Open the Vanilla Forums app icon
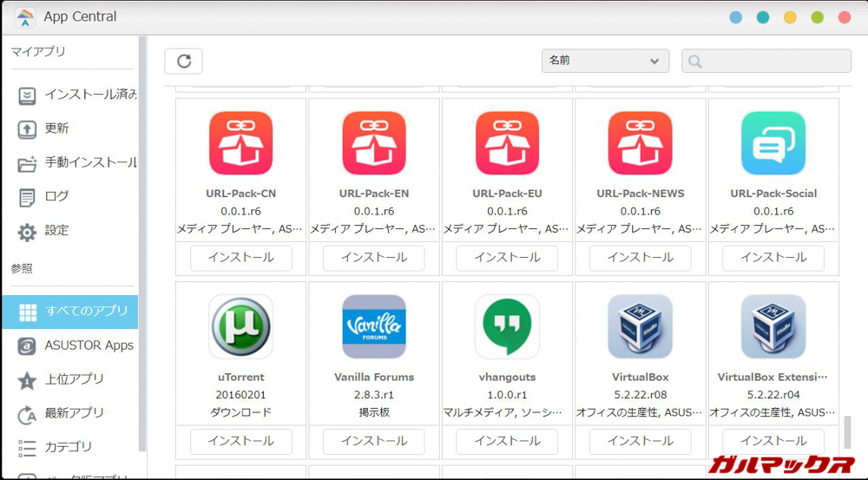 tap(374, 326)
